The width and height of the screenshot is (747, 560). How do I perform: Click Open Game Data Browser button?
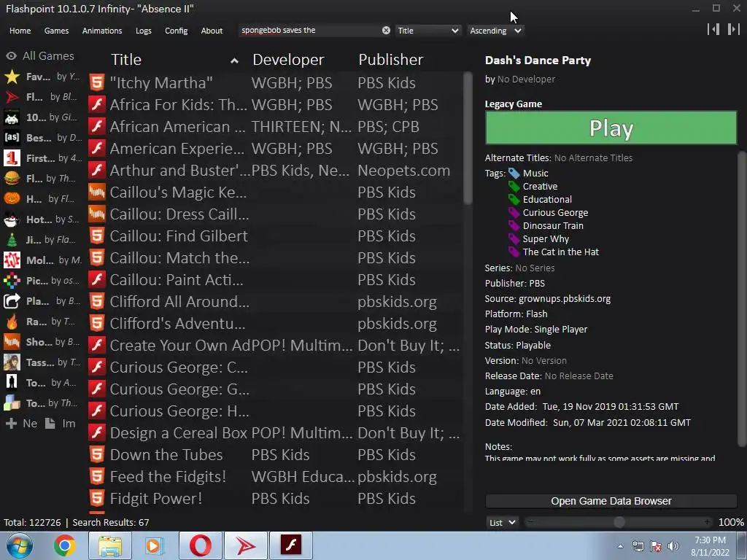[611, 501]
